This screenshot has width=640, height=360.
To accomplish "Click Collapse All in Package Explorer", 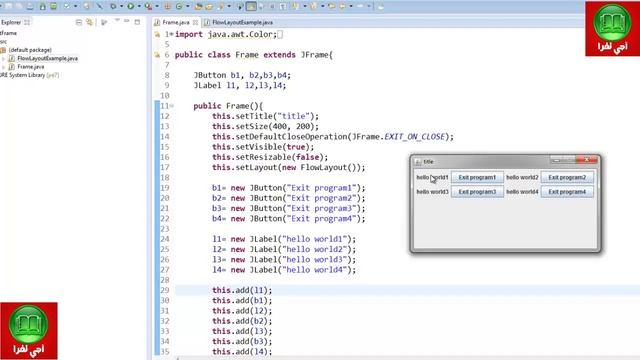I will click(79, 22).
